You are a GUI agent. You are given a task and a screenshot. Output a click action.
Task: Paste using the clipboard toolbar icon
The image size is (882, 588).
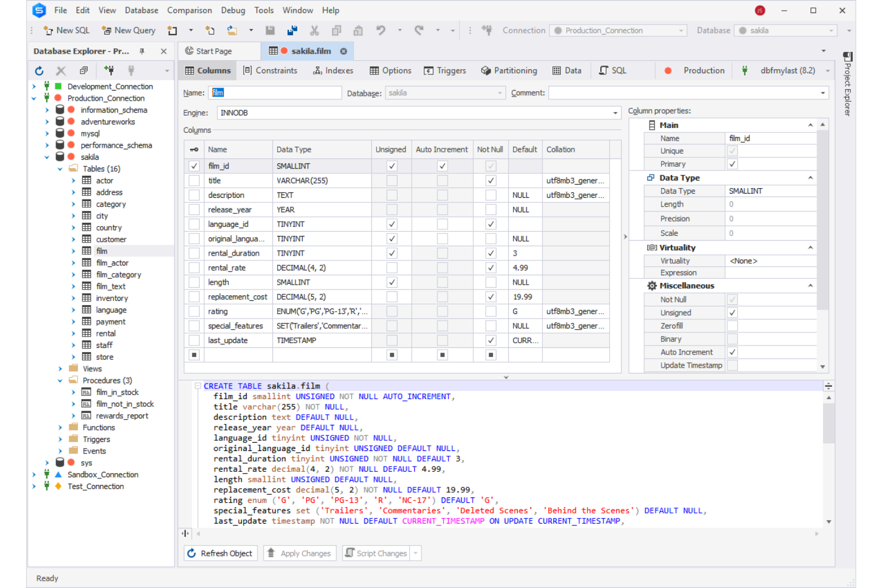click(358, 30)
